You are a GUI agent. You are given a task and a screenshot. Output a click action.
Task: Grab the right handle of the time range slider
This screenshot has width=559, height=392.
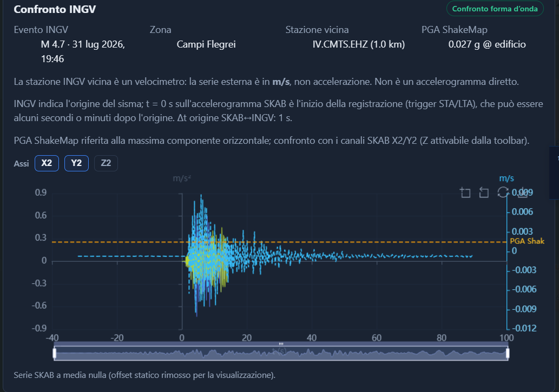(x=508, y=353)
